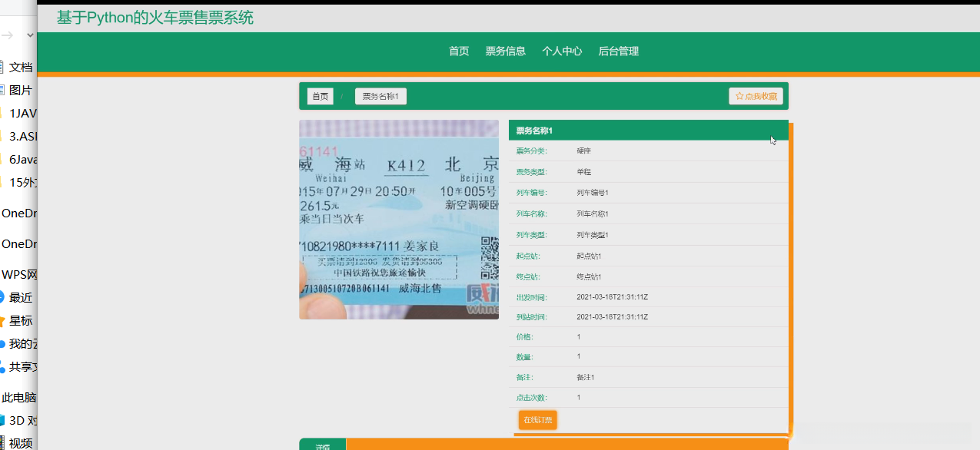Go to 个人中心 in navigation bar
Viewport: 980px width, 450px height.
[562, 51]
